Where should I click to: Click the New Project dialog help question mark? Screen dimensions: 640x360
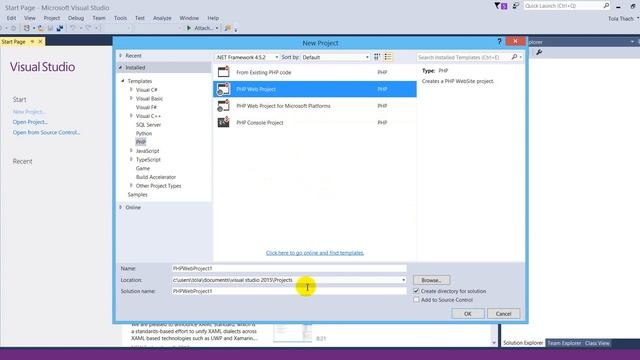click(499, 42)
